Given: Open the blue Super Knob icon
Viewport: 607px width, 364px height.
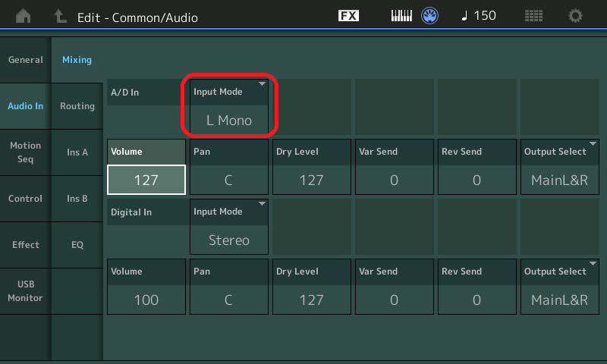Looking at the screenshot, I should click(x=430, y=16).
